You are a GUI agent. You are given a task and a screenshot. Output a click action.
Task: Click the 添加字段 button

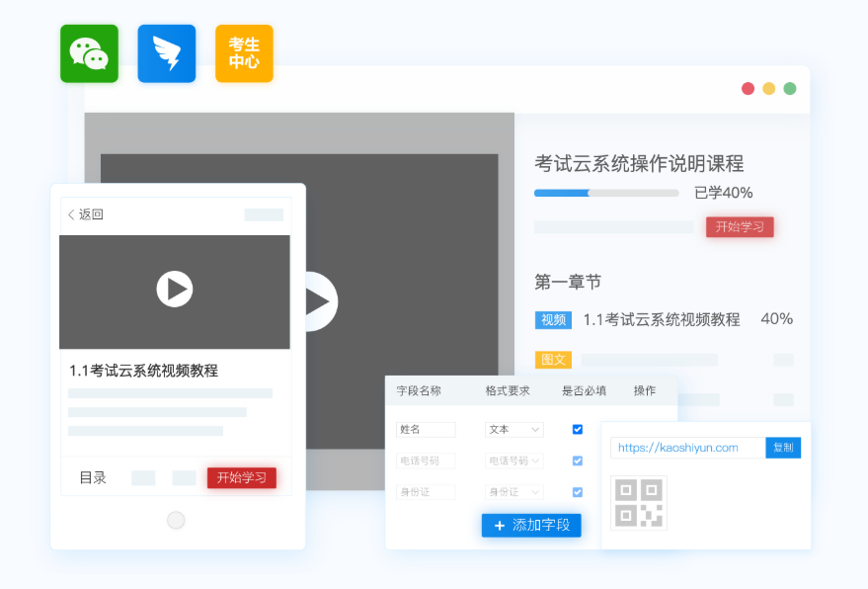[531, 526]
